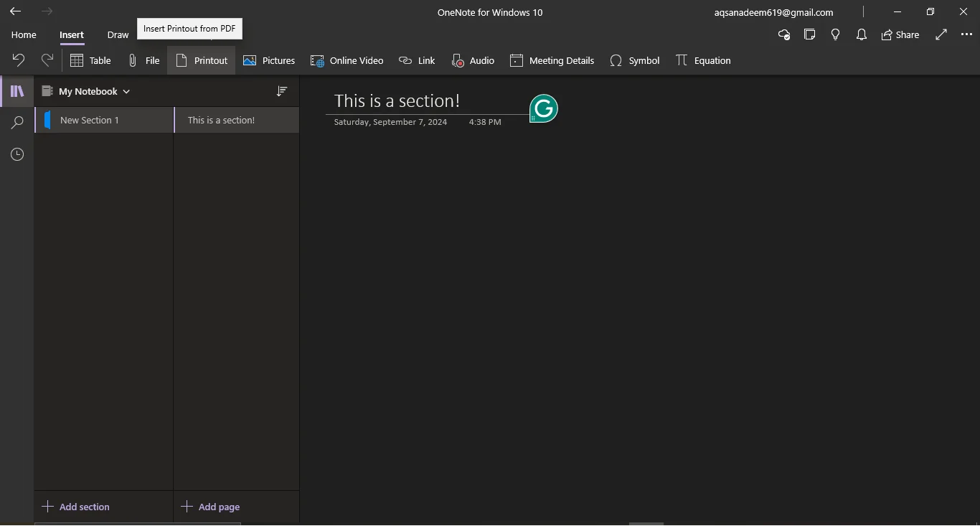Start Audio recording
This screenshot has width=980, height=526.
tap(473, 60)
